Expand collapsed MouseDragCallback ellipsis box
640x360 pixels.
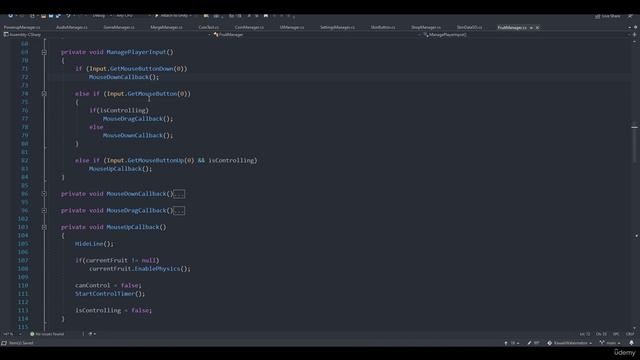(x=179, y=211)
